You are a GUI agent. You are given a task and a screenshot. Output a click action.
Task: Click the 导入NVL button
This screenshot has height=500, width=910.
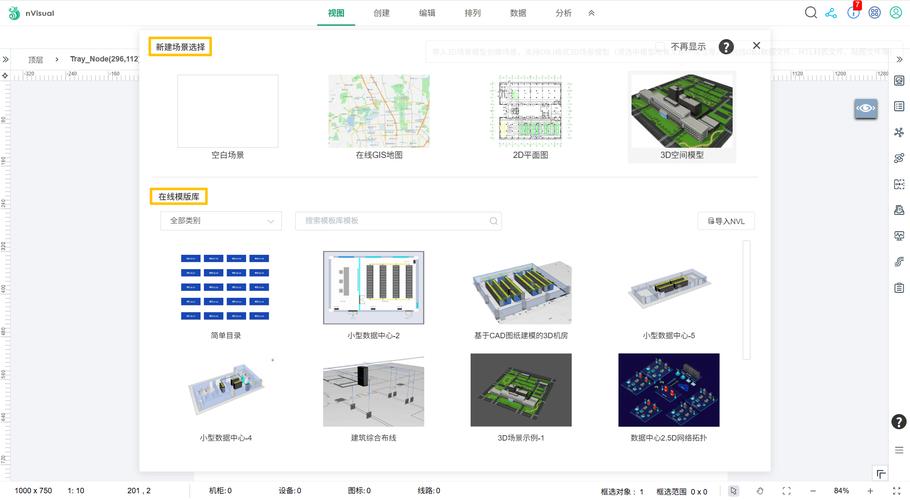726,221
